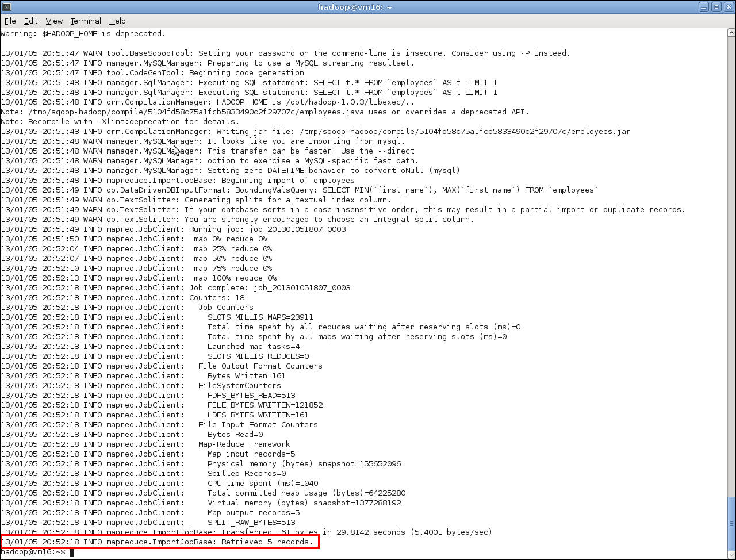
Task: Open the Help menu
Action: click(x=117, y=21)
